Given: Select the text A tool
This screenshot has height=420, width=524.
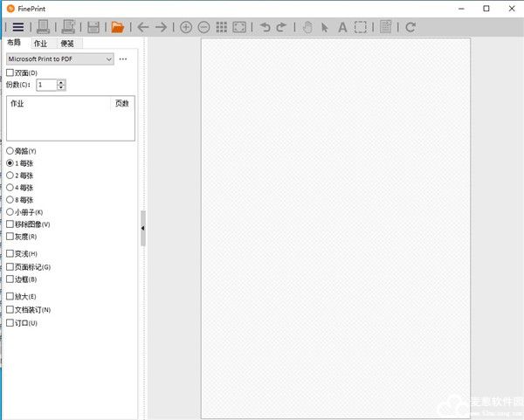Looking at the screenshot, I should tap(342, 27).
